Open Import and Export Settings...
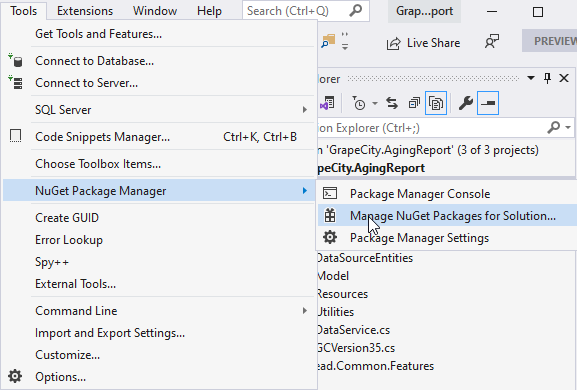 [x=159, y=333]
